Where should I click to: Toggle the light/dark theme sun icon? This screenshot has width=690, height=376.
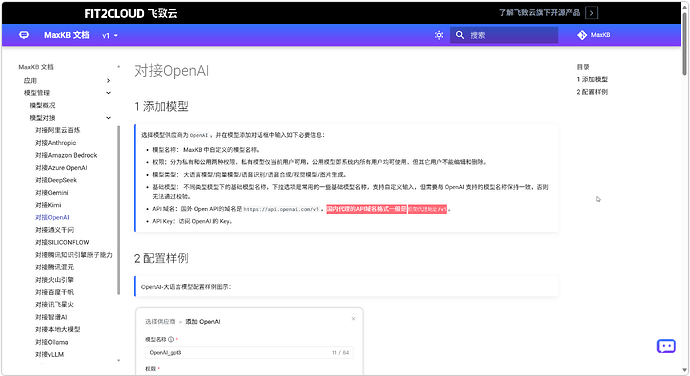[x=439, y=35]
